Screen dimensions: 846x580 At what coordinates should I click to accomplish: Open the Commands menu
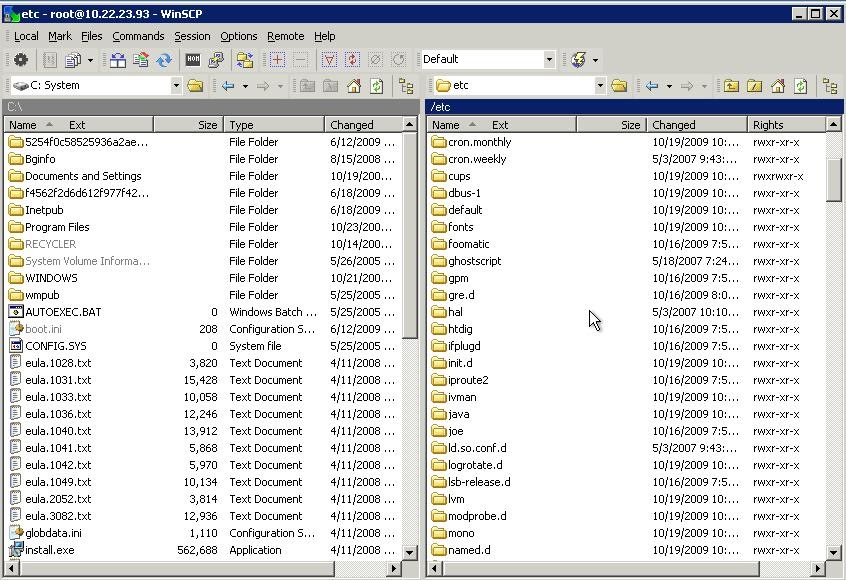tap(138, 36)
